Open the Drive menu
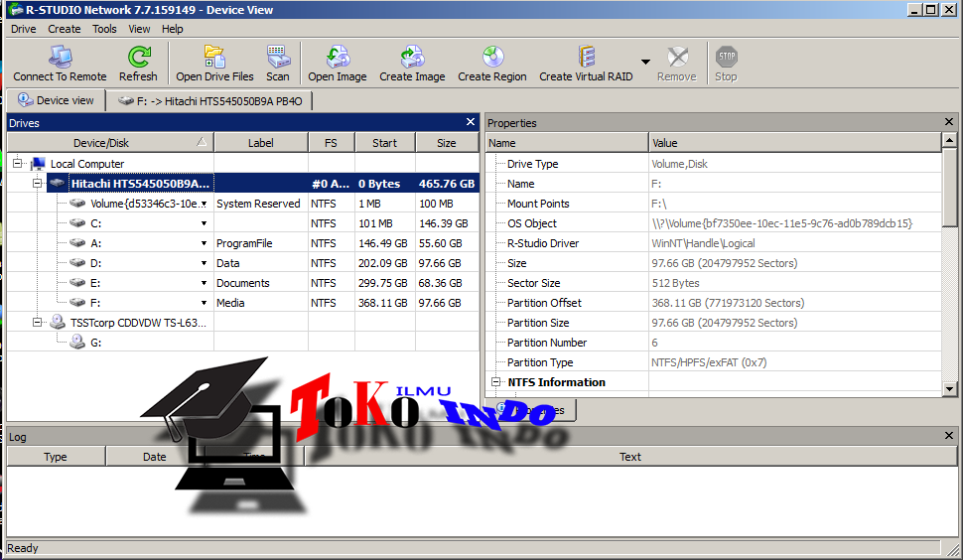Image resolution: width=963 pixels, height=560 pixels. pyautogui.click(x=24, y=29)
